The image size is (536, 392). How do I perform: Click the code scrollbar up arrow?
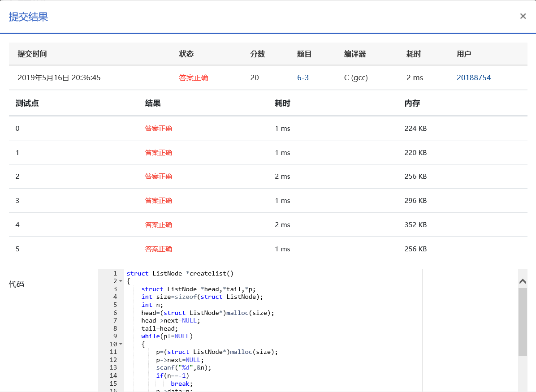click(522, 281)
